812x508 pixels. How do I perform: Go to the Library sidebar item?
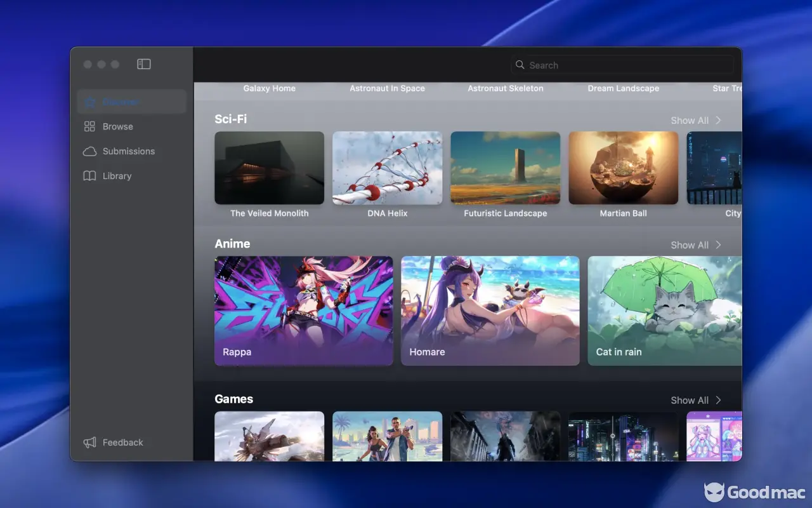(117, 176)
